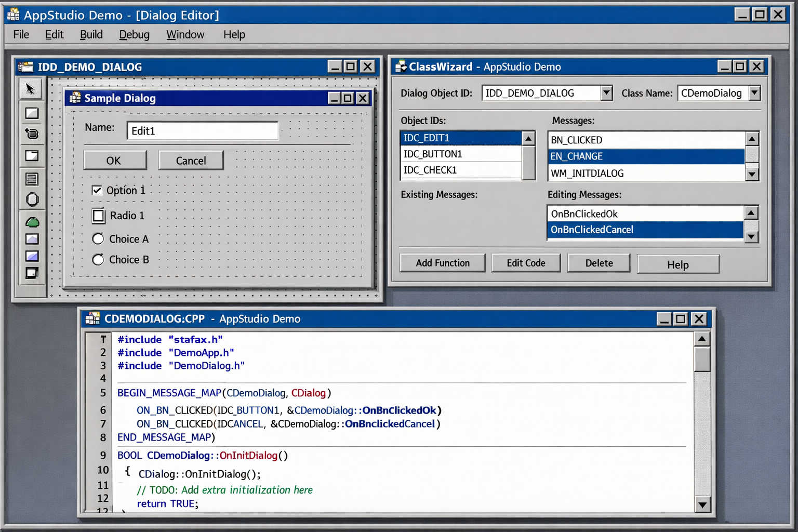Image resolution: width=798 pixels, height=532 pixels.
Task: Click inside the Name edit field showing Edit1
Action: coord(203,130)
